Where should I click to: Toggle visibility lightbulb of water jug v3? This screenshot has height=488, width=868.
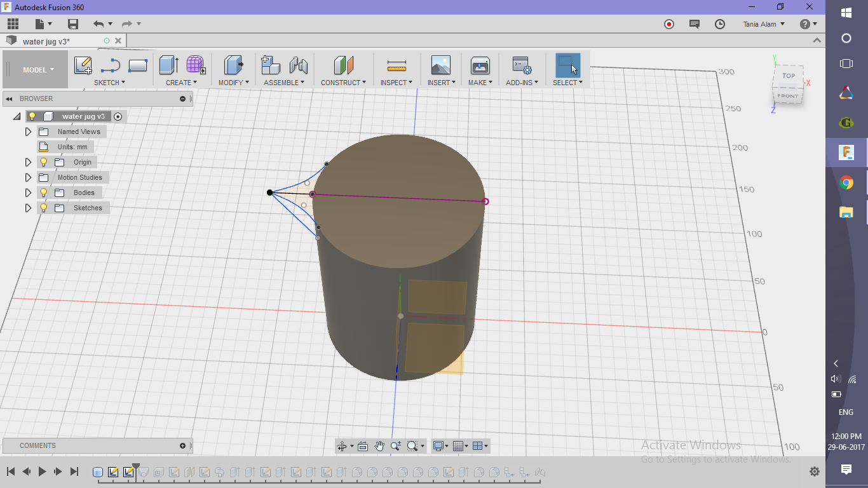32,116
